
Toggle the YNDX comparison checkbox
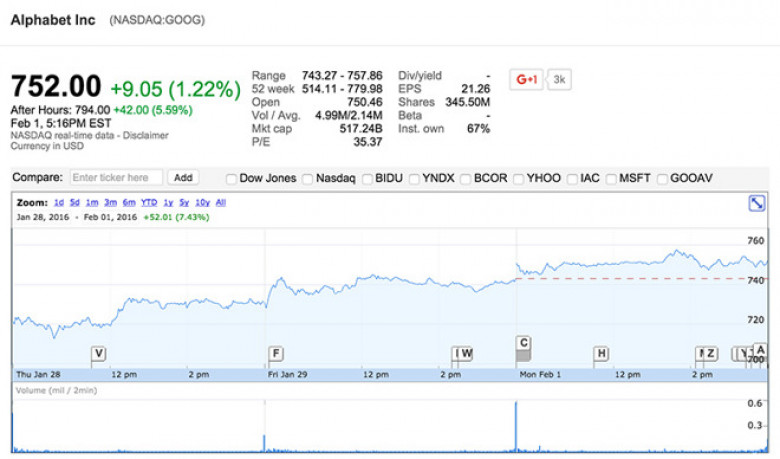[x=414, y=179]
